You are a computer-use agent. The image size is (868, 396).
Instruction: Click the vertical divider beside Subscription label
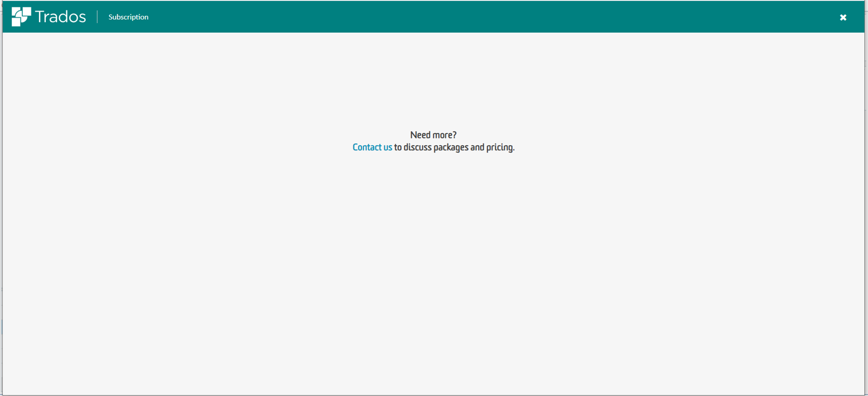[x=97, y=17]
